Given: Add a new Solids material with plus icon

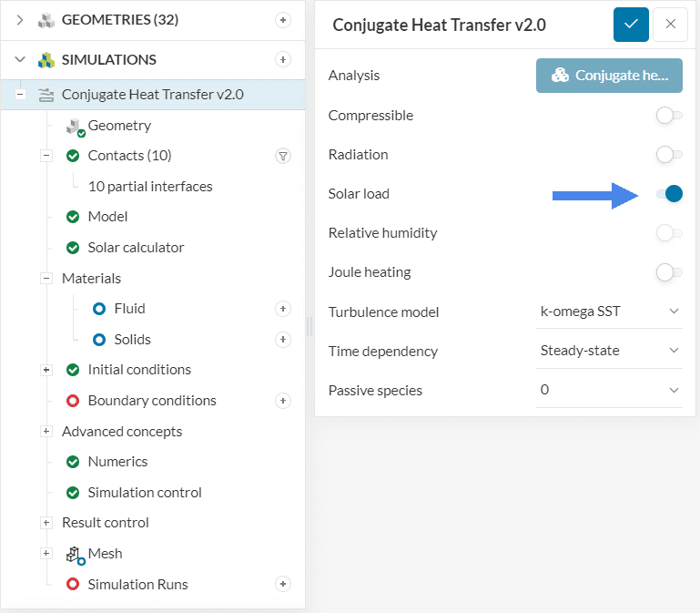Looking at the screenshot, I should (x=282, y=340).
